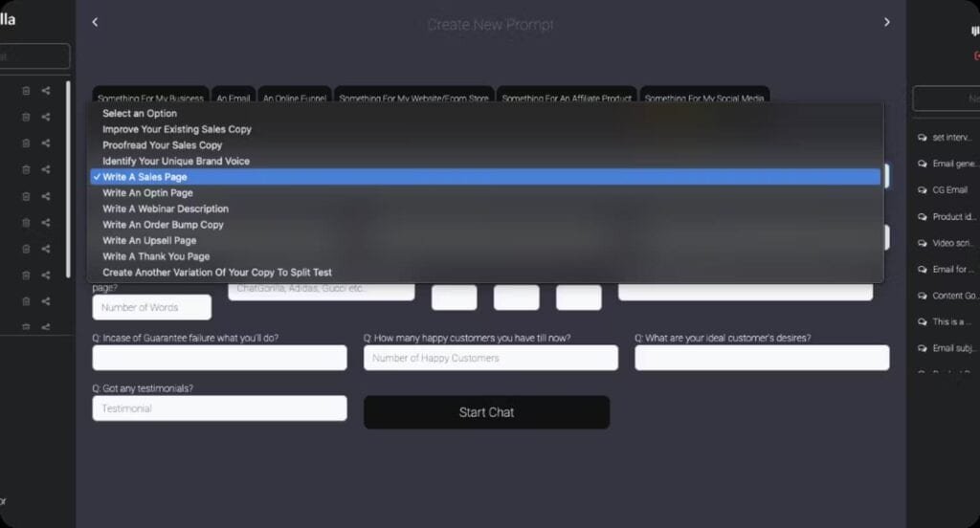980x528 pixels.
Task: Click the 'Testimonial' input field
Action: [x=219, y=408]
